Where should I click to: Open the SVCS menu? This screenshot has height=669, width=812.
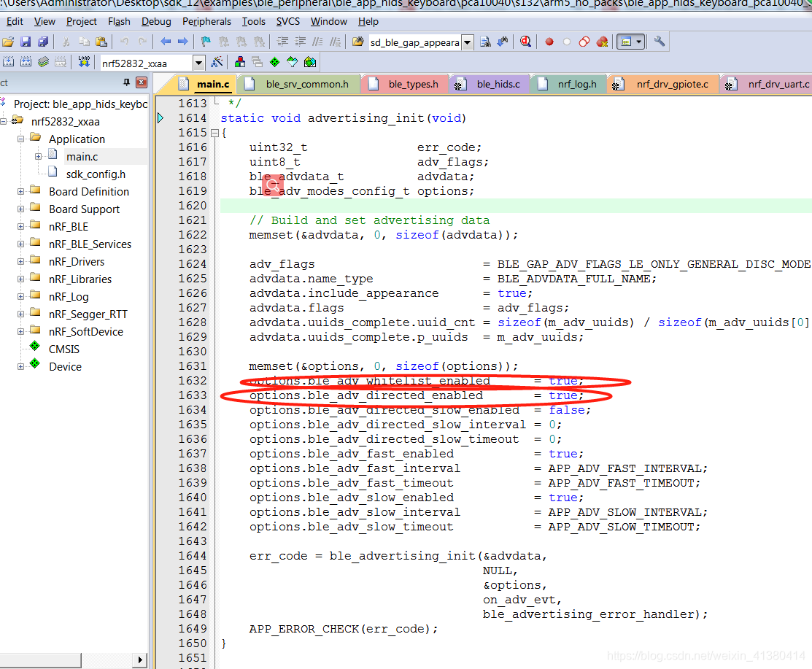(288, 22)
